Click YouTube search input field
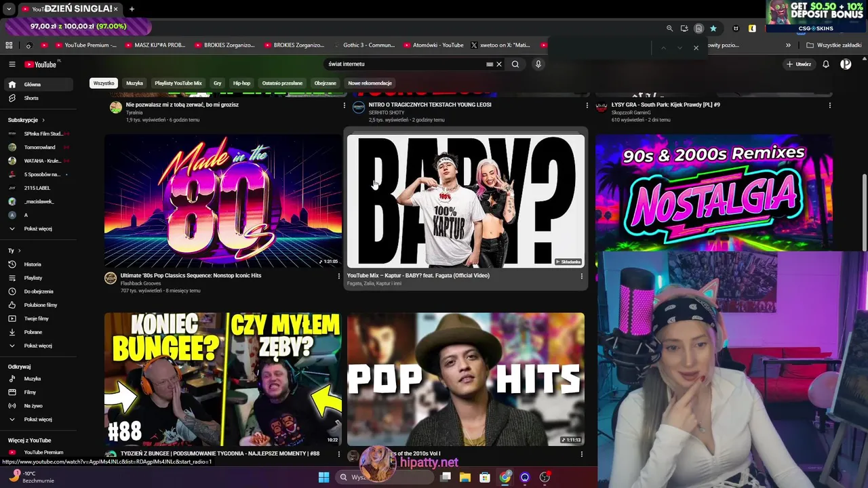The image size is (868, 488). coord(406,64)
